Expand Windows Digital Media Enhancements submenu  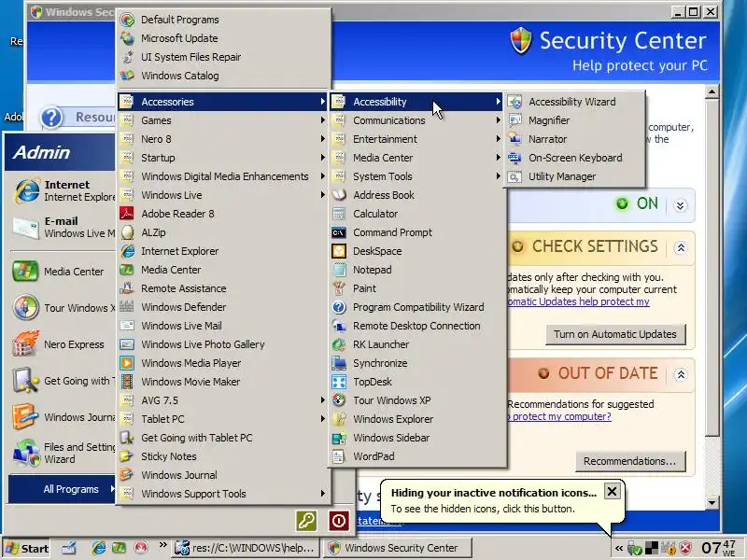coord(223,176)
